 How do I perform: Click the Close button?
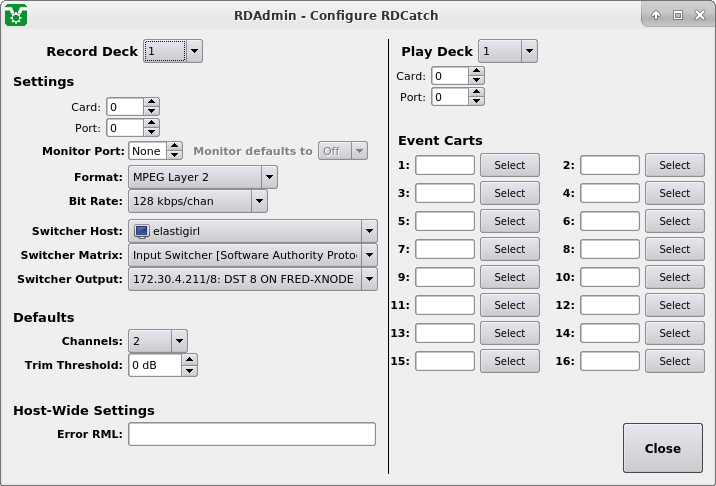662,448
